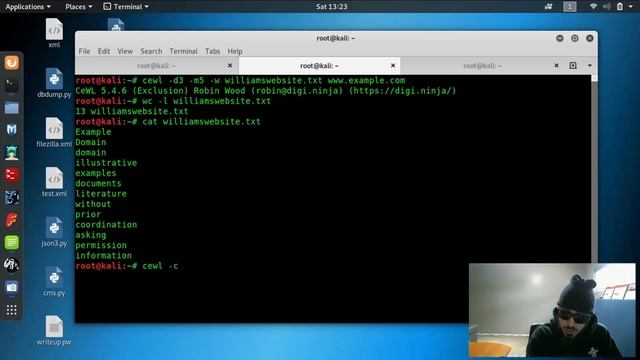Select the dbdump.py desktop file
Screen dimensions: 640x360
[x=54, y=83]
